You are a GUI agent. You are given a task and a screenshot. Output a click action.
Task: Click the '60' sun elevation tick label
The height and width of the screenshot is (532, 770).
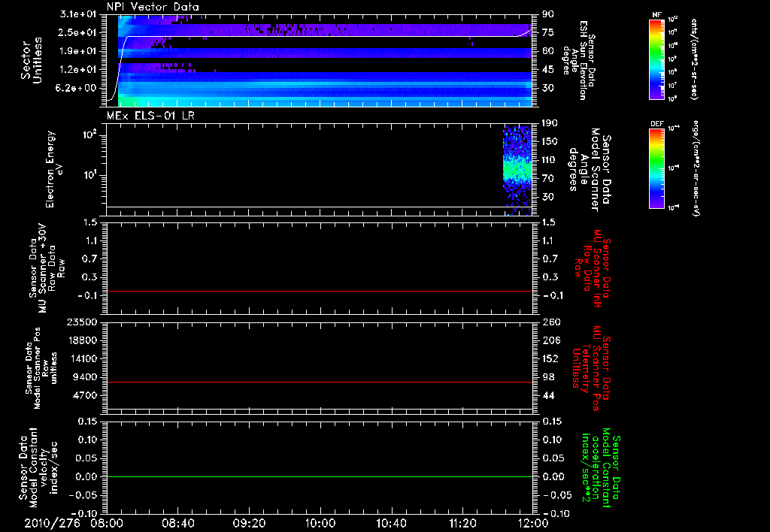548,51
